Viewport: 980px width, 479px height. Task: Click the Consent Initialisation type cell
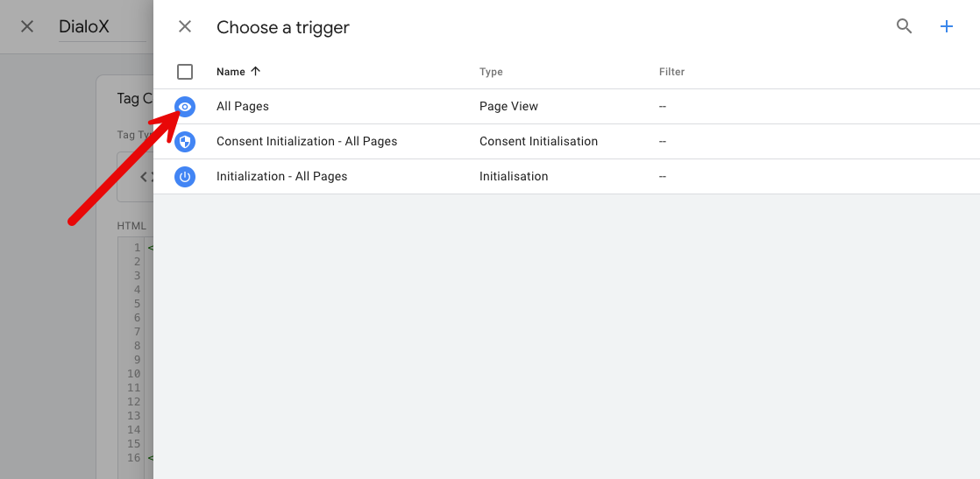538,141
